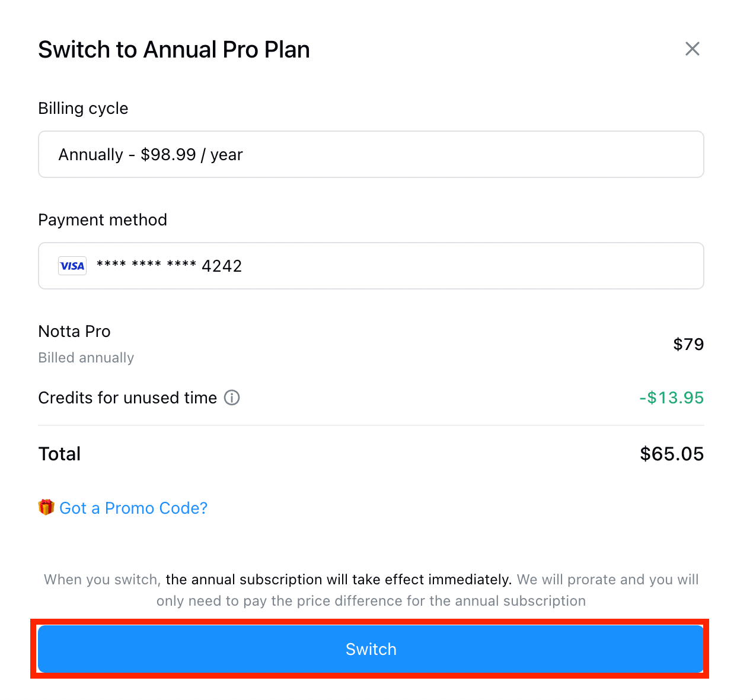Click the $79 plan price
The width and height of the screenshot is (753, 700).
[x=688, y=344]
